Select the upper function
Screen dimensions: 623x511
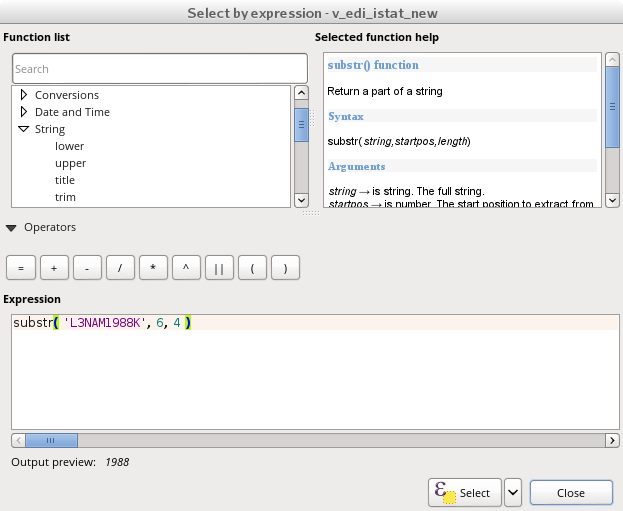click(x=70, y=163)
